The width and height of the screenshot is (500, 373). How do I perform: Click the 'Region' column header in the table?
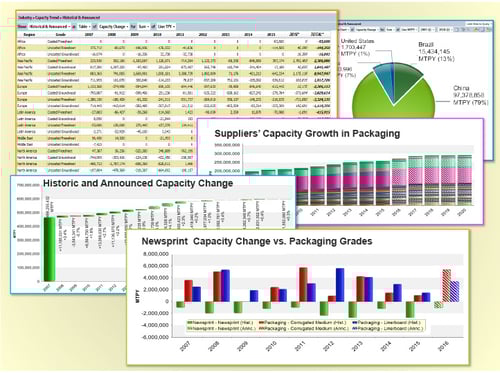[29, 34]
